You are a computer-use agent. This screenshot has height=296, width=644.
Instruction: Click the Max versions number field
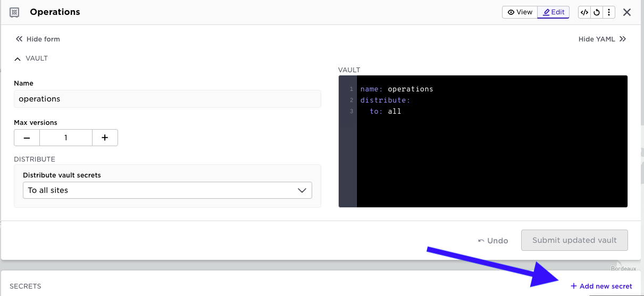pos(66,138)
